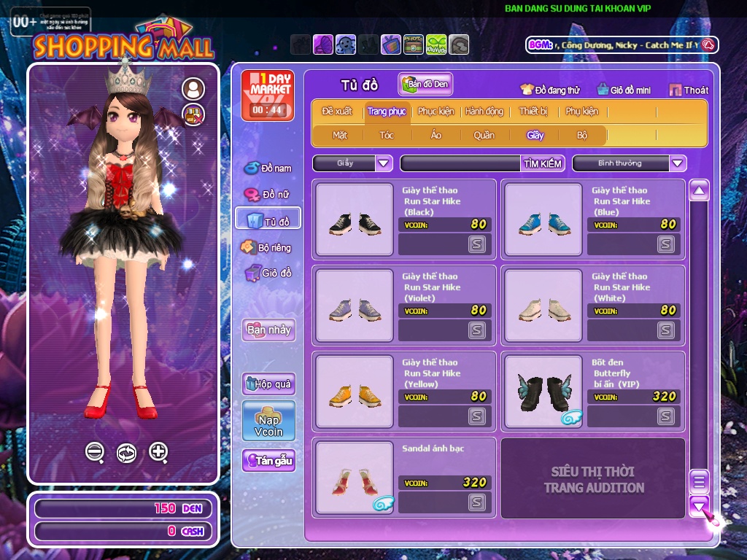This screenshot has height=560, width=747.
Task: Select the Tóc subcategory tab
Action: point(387,135)
